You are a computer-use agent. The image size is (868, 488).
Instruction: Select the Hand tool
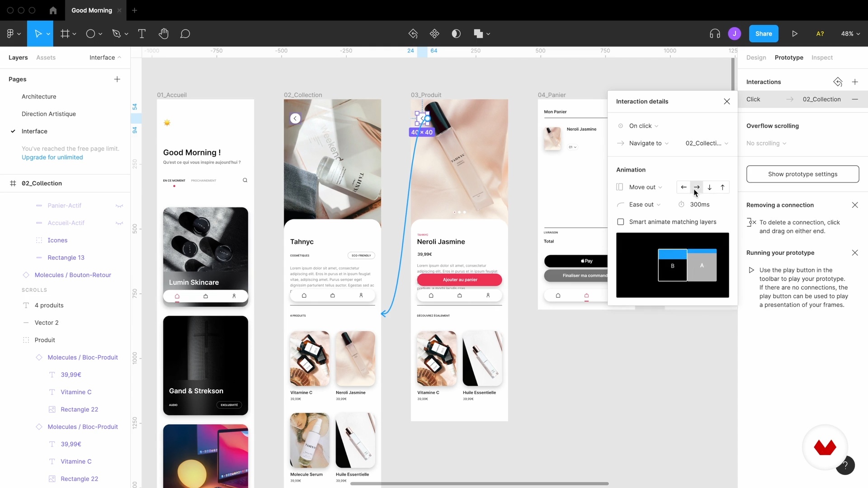[164, 33]
